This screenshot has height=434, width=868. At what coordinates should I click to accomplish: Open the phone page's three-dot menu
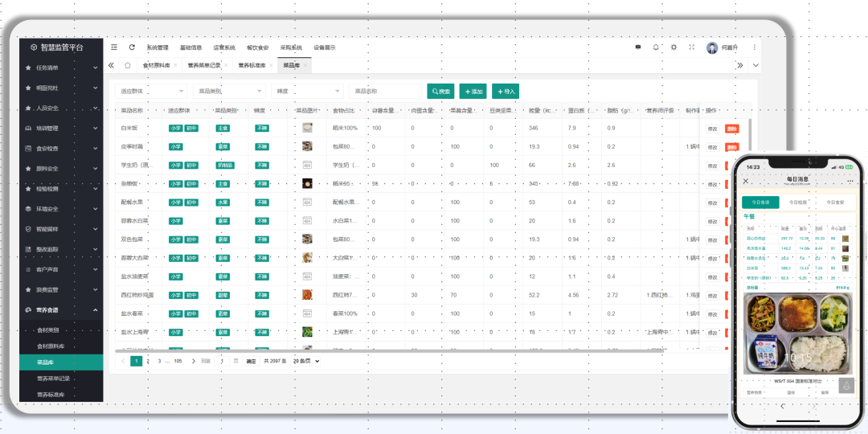coord(850,181)
